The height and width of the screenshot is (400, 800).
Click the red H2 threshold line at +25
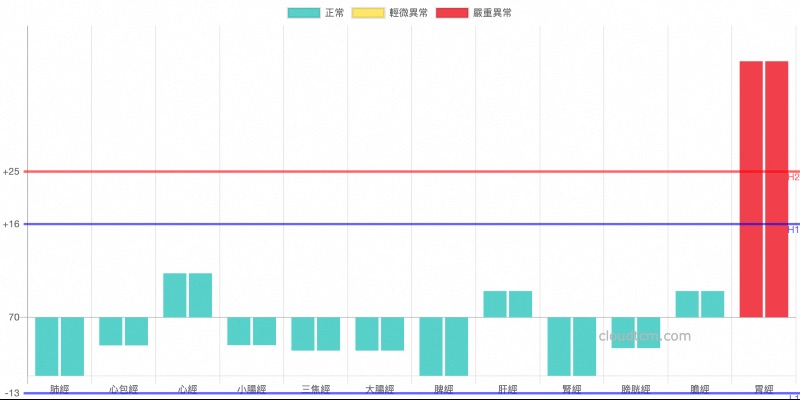(400, 172)
